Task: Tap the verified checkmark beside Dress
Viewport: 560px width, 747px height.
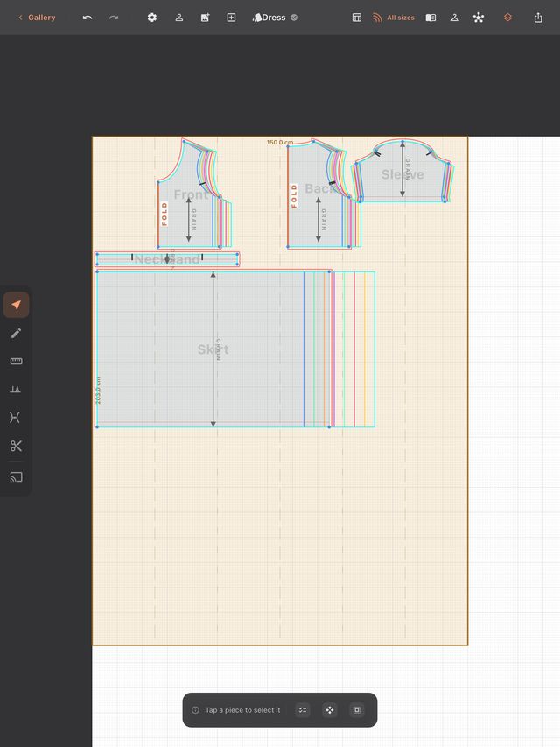Action: coord(294,18)
